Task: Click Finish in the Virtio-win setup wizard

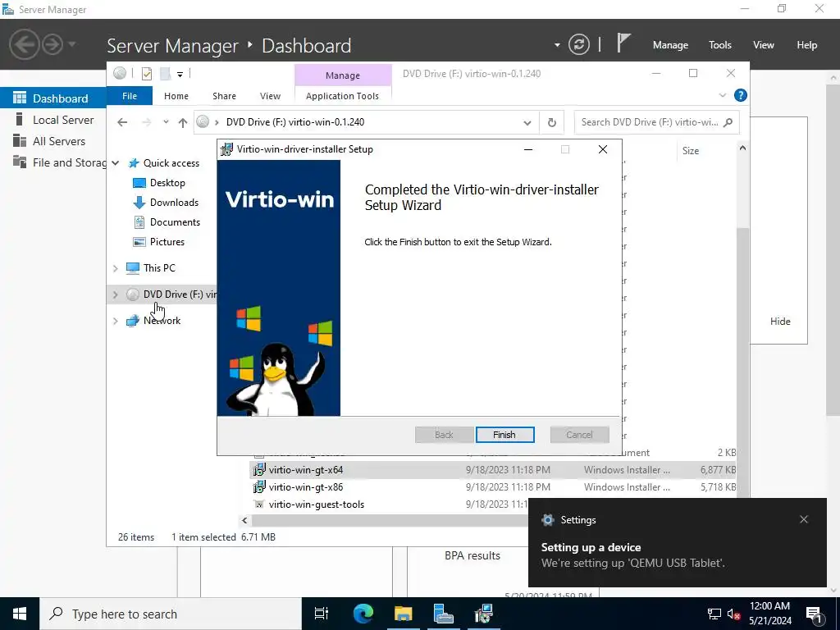Action: tap(504, 435)
